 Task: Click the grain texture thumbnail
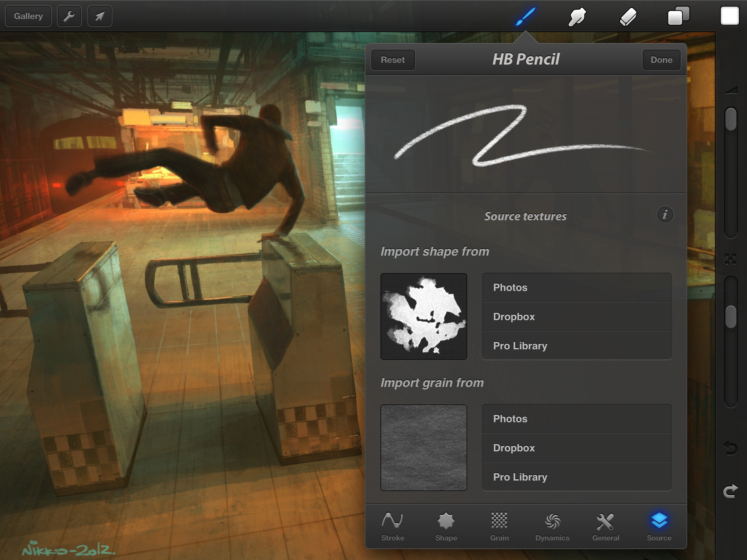pyautogui.click(x=423, y=448)
